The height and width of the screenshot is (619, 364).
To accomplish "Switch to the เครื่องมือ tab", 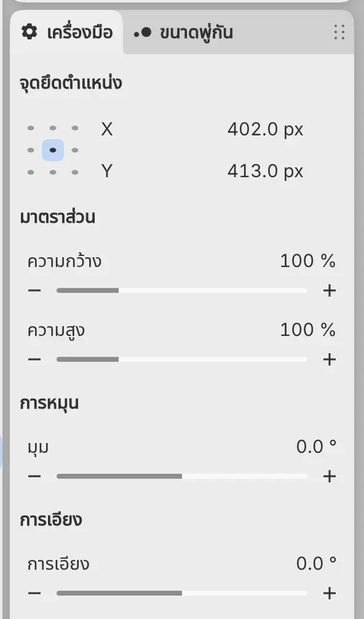I will coord(66,33).
